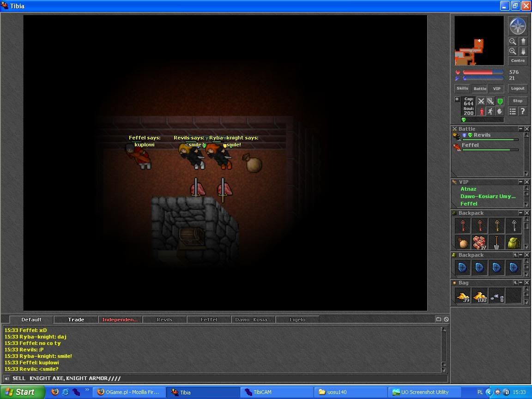Viewport: 532px width, 399px height.
Task: Zoom out the minimap with the minus magnifier
Action: click(513, 42)
